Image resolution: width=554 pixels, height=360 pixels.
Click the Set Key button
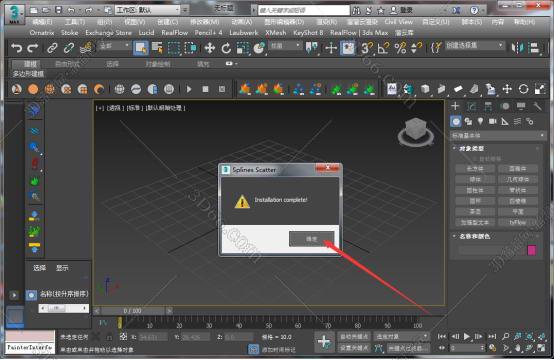(x=353, y=348)
